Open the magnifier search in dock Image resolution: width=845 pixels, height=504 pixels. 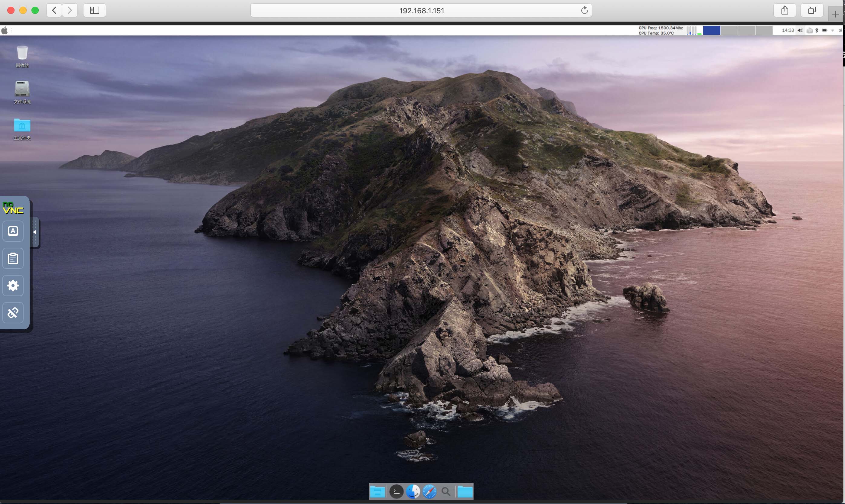[445, 491]
